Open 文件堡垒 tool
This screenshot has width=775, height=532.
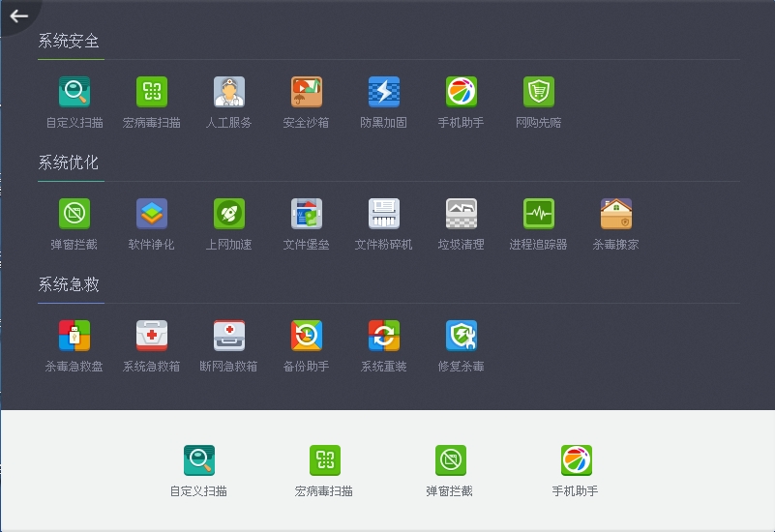pos(307,215)
